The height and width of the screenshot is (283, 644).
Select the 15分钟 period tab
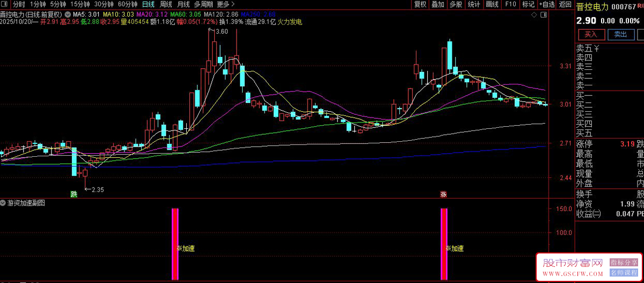(80, 4)
